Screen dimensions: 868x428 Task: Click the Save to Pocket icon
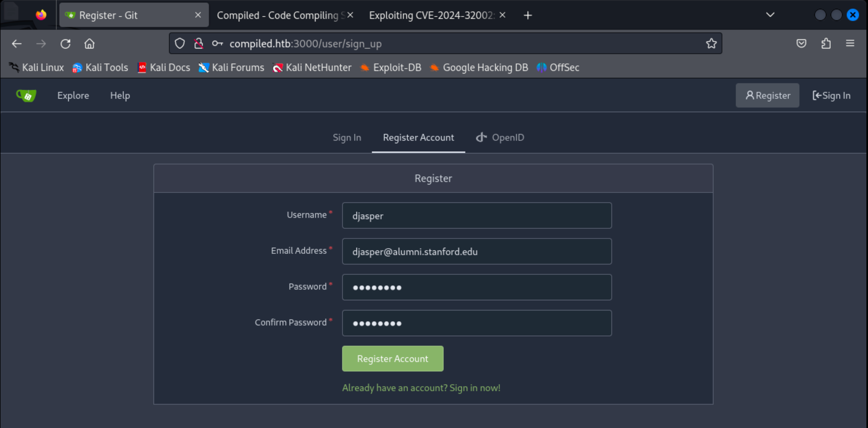pyautogui.click(x=801, y=43)
